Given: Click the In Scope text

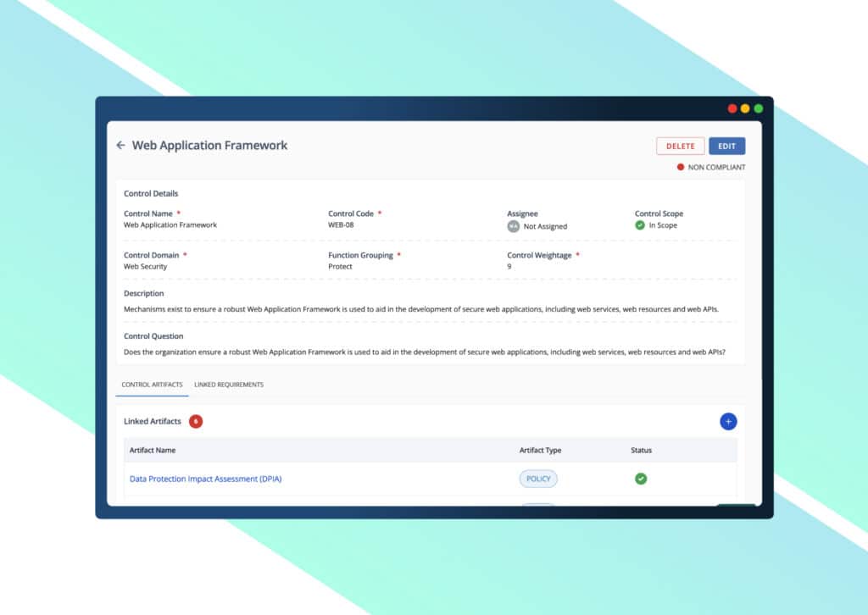Looking at the screenshot, I should click(x=663, y=225).
